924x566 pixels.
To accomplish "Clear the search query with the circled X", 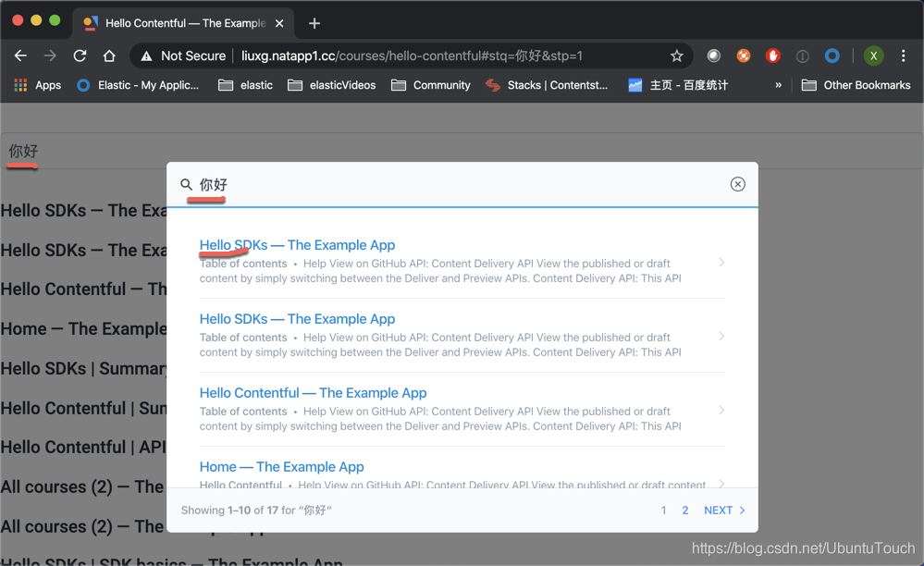I will pos(737,183).
